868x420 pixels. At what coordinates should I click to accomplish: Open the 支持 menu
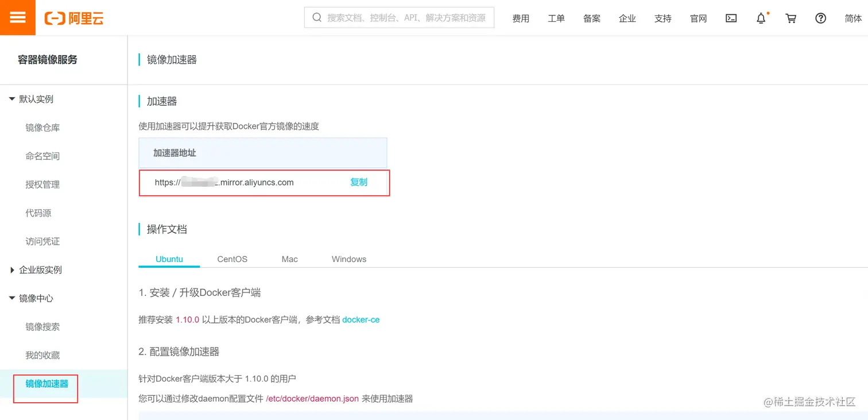coord(663,18)
